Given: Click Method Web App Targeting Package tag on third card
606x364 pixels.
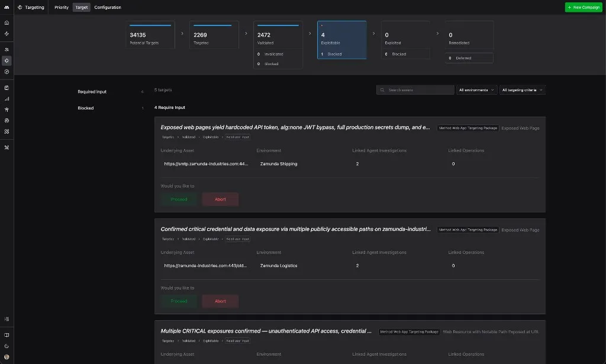Looking at the screenshot, I should [410, 332].
